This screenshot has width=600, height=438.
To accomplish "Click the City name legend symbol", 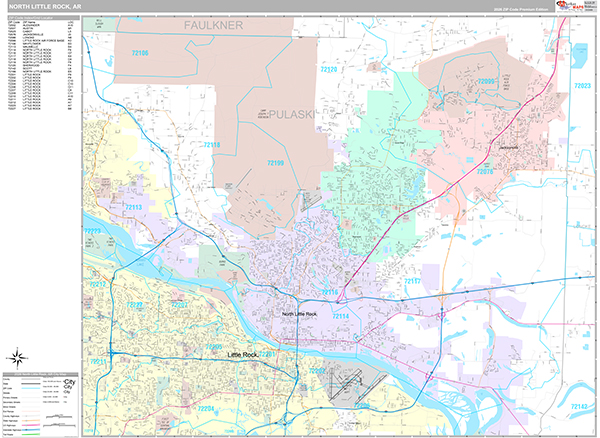I will (69, 383).
